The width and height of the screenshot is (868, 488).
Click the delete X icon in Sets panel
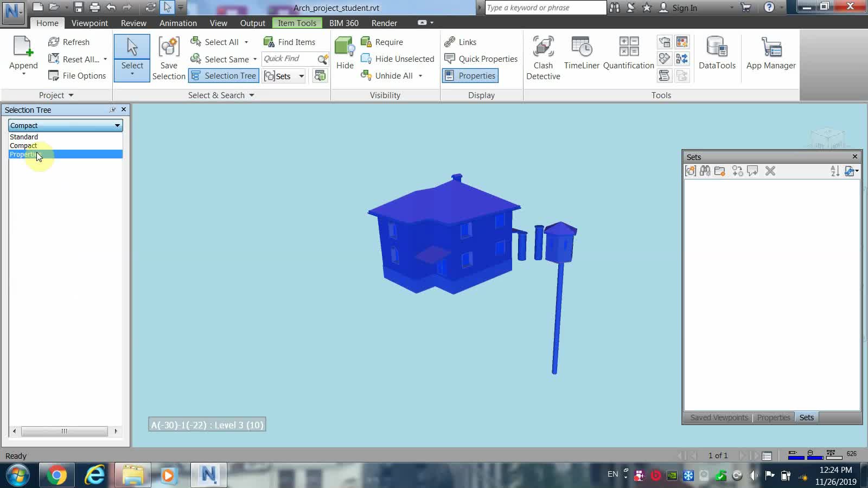tap(770, 171)
